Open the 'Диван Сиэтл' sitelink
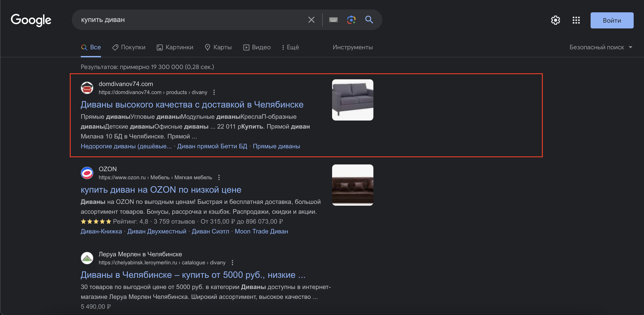The image size is (644, 315). point(210,231)
